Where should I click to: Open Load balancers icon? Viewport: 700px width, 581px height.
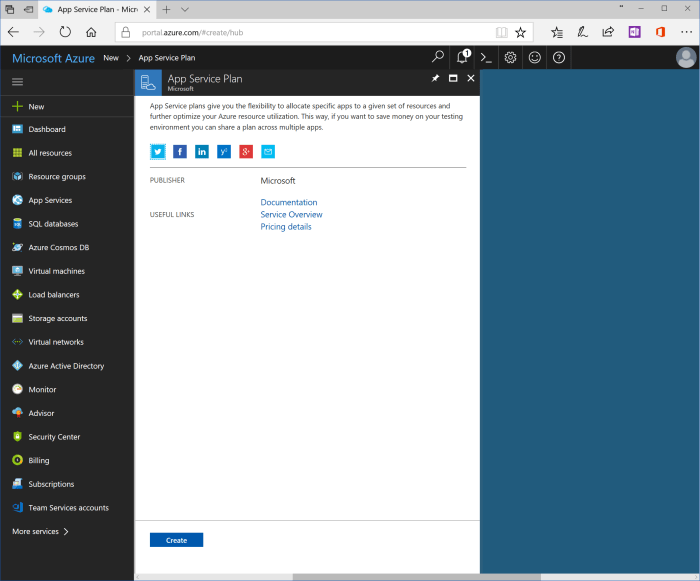click(17, 295)
